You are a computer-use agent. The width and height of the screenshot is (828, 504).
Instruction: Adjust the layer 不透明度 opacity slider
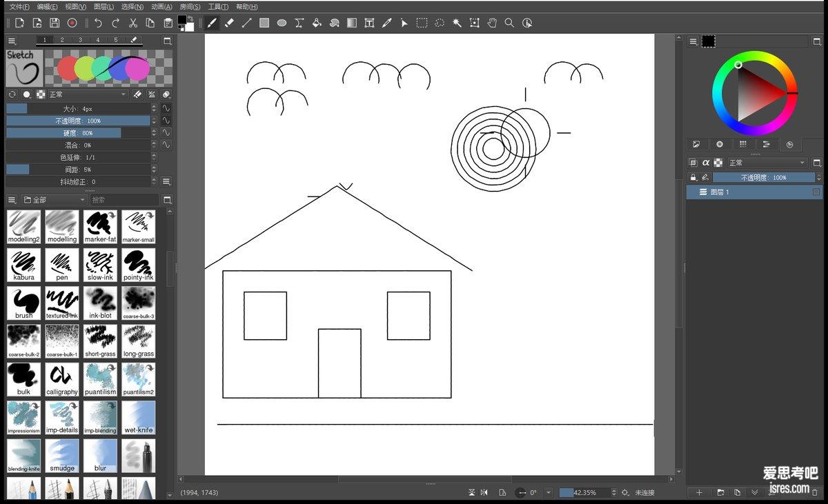click(x=764, y=177)
